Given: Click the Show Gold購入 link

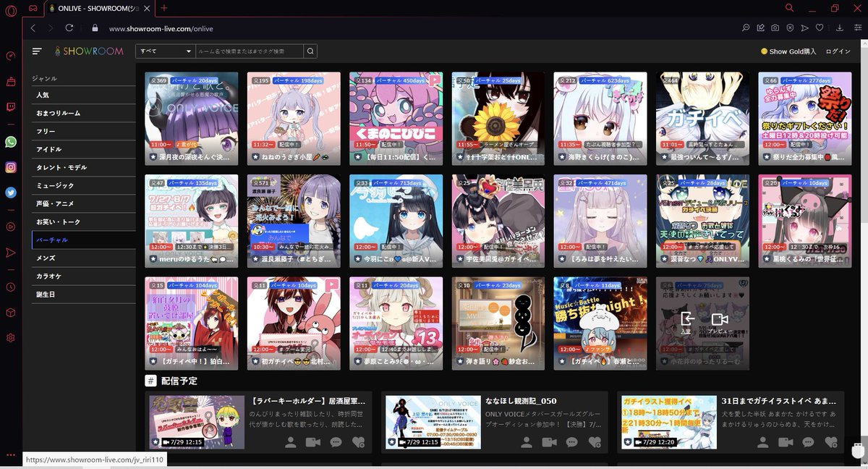Looking at the screenshot, I should click(x=788, y=51).
